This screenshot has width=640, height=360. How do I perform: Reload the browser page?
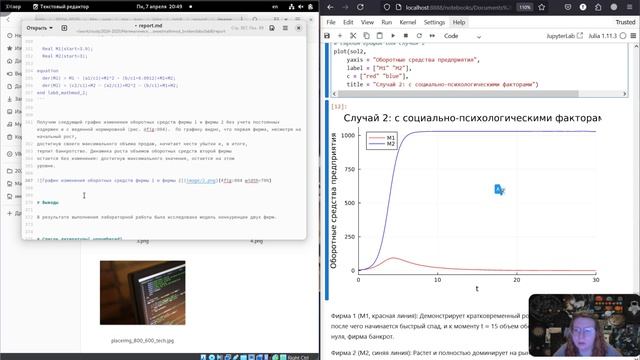(x=360, y=7)
